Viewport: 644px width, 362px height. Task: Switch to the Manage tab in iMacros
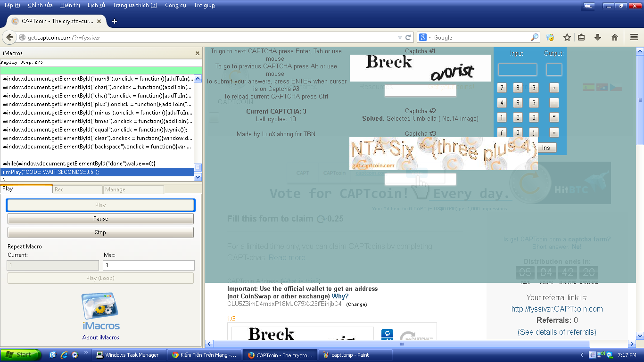[134, 189]
